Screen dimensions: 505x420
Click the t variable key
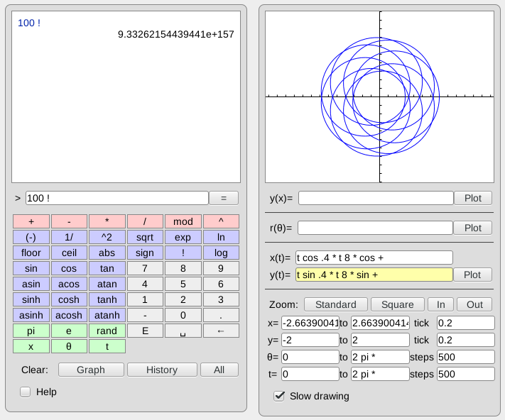click(x=107, y=346)
